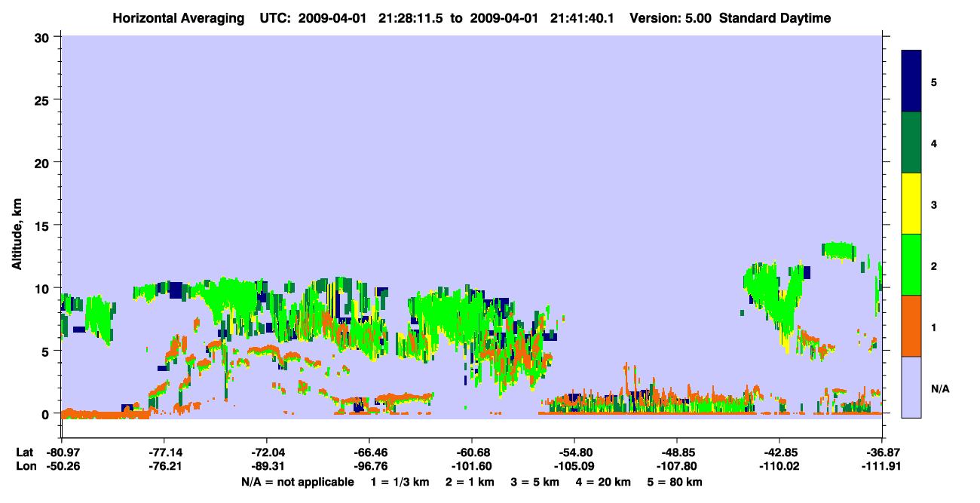Click the '5 = 80 km' legend text
Screen dimensions: 980x503
[x=675, y=482]
